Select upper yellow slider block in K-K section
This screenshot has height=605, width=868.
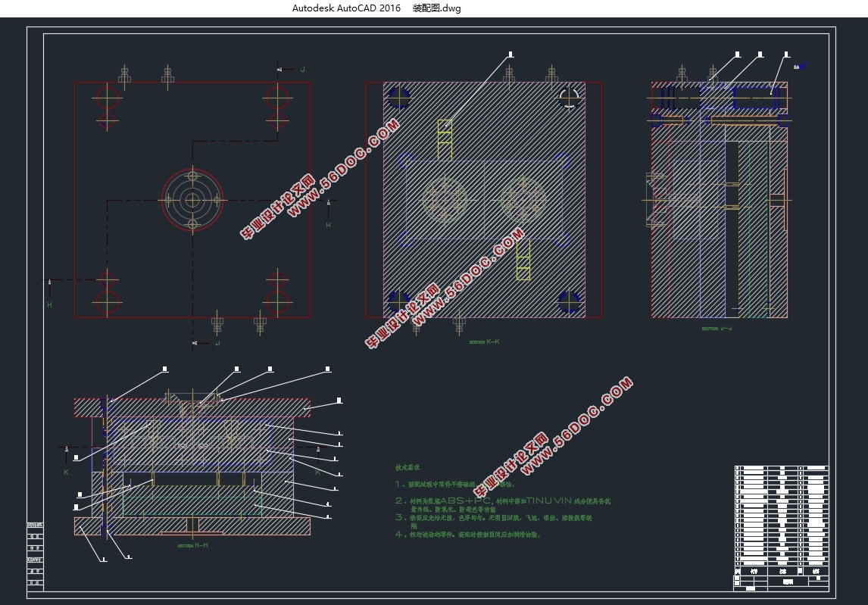(x=445, y=138)
